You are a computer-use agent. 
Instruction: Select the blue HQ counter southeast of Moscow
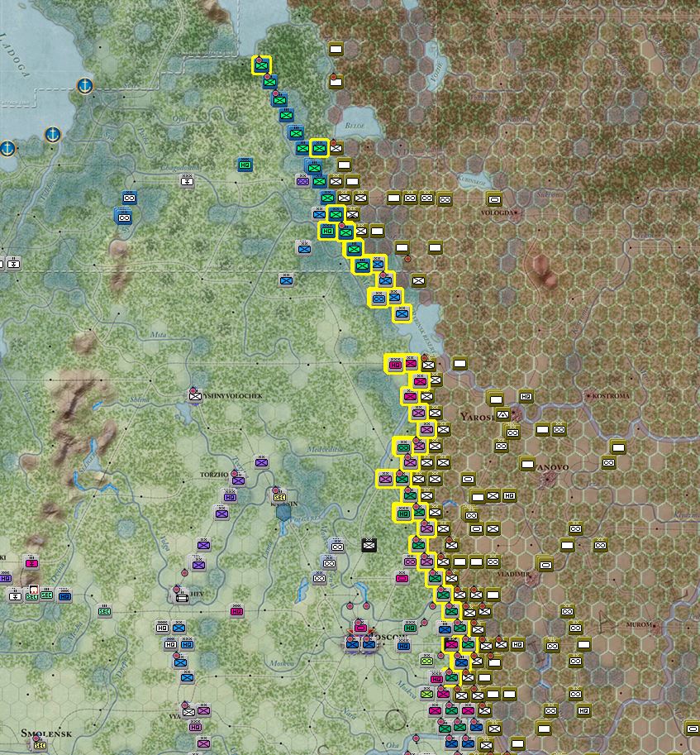(x=403, y=646)
